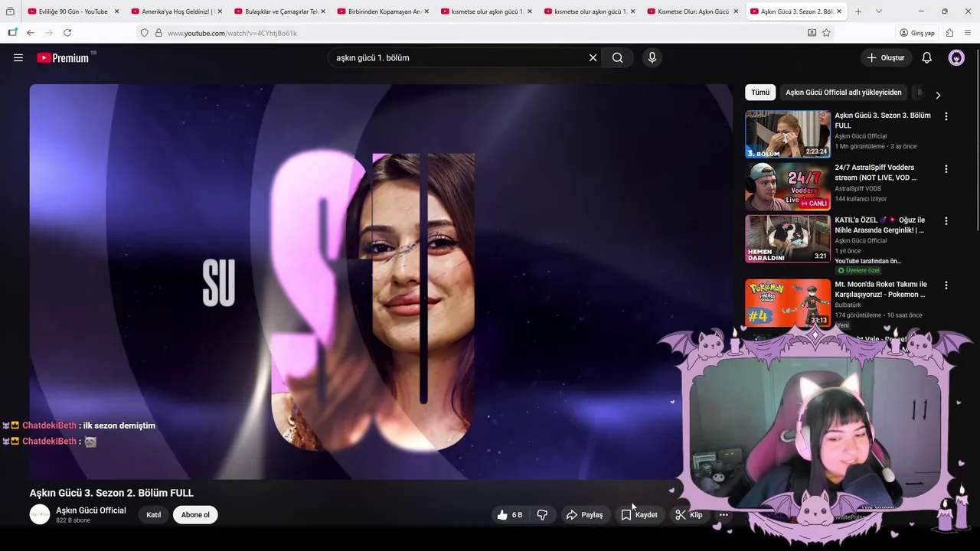The image size is (980, 551).
Task: Open the Oluştur create menu
Action: click(886, 57)
